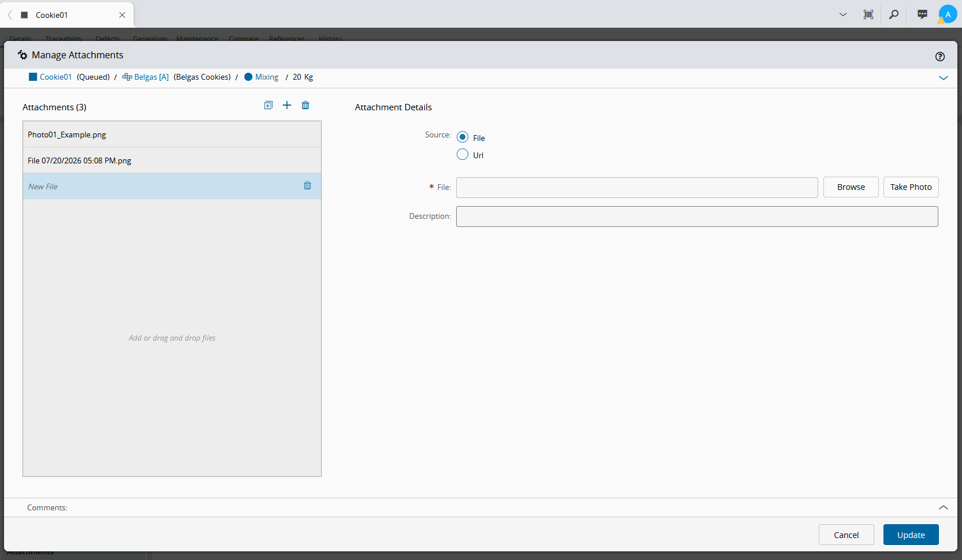Screen dimensions: 962x560
Task: Click the add multiple attachments icon
Action: pyautogui.click(x=269, y=105)
